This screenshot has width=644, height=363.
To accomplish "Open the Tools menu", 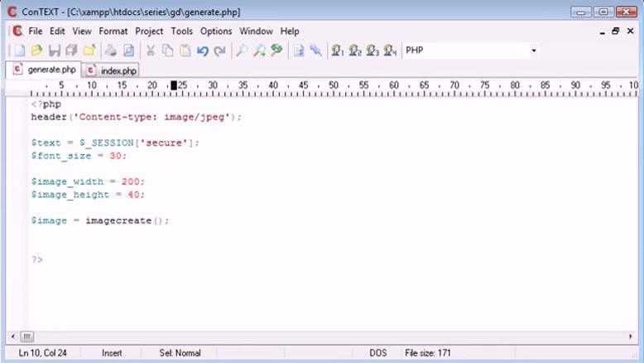I will [x=181, y=31].
